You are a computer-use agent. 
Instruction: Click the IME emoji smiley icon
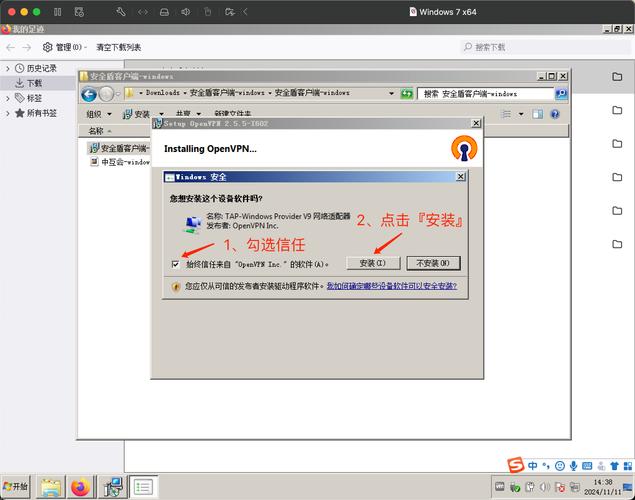click(x=560, y=466)
